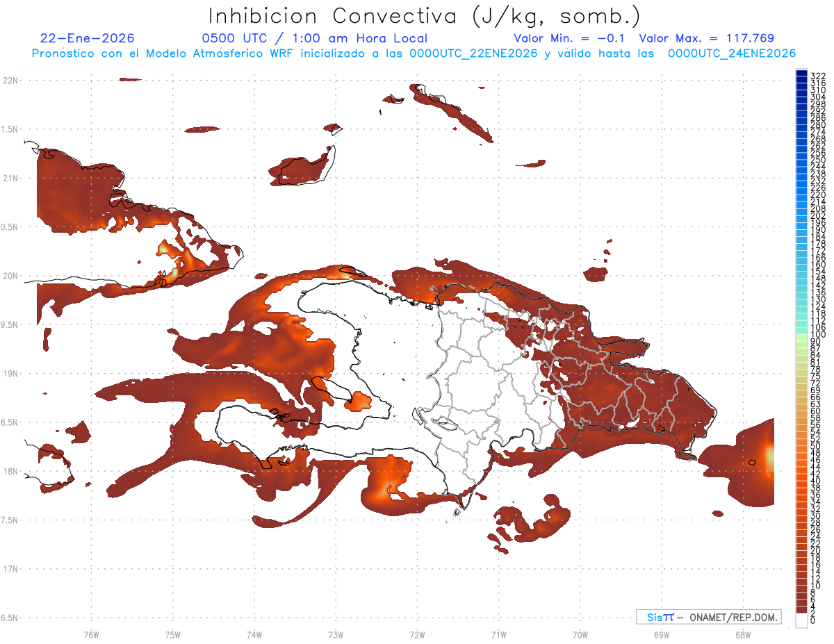Screen dimensions: 834x644
Task: Click the blue "Sis" logo text
Action: tap(655, 617)
